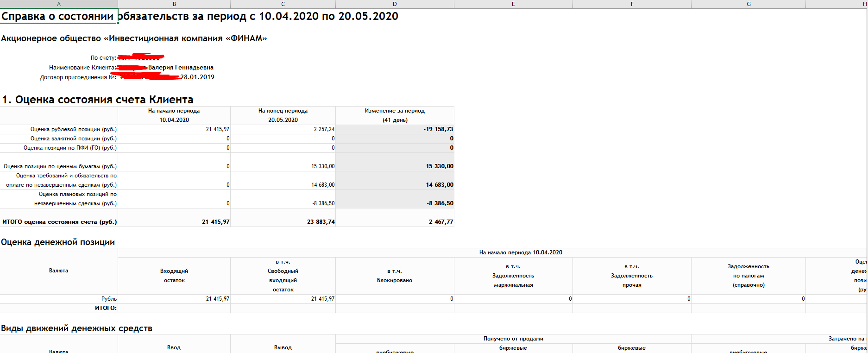Select heading 'Виды движений денежных средств'

[x=76, y=328]
